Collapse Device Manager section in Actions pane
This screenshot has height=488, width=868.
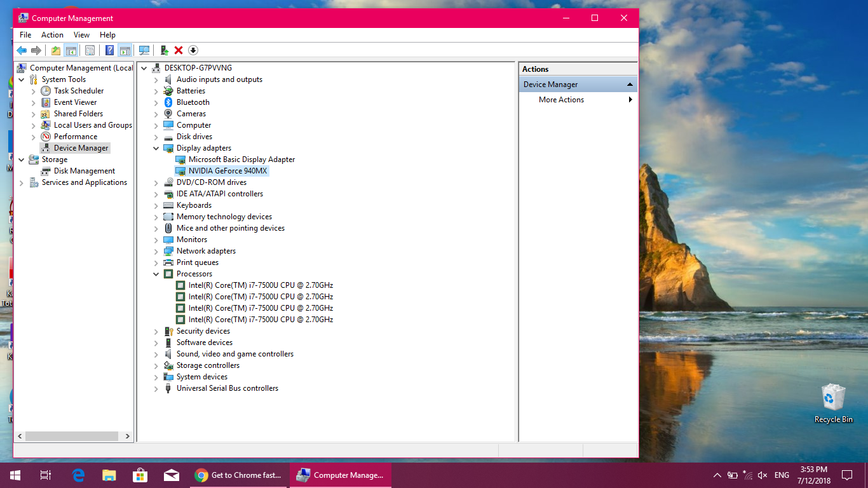(x=630, y=85)
